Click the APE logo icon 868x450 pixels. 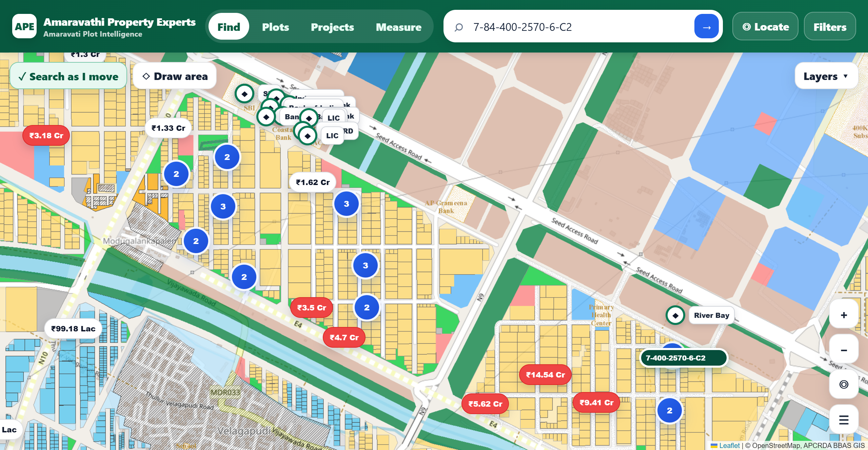(x=24, y=26)
